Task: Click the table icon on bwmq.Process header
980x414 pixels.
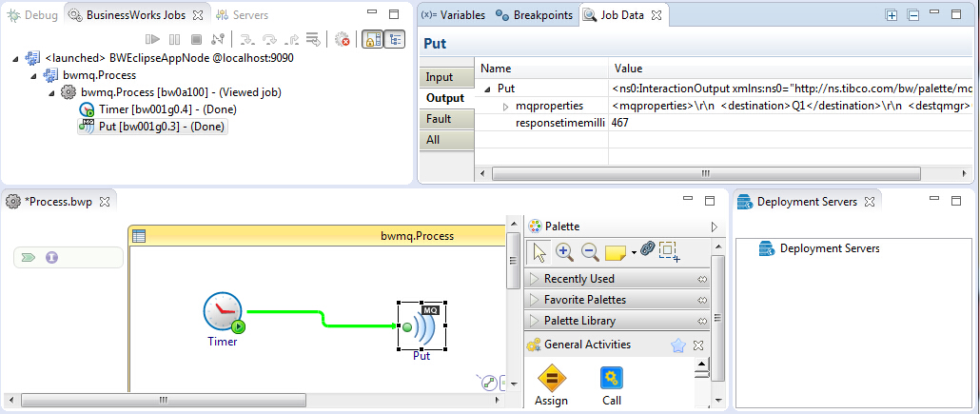Action: (x=139, y=236)
